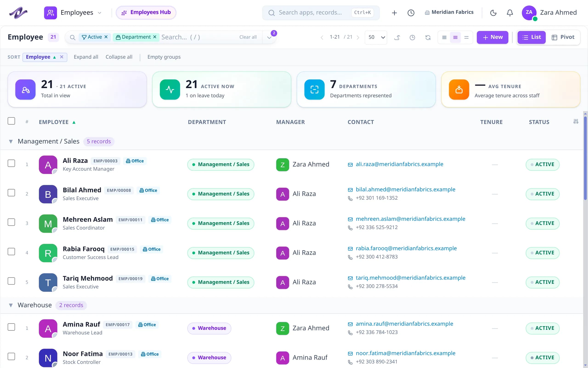Click Expand all groups
Screen dimensions: 588x368
(x=86, y=57)
